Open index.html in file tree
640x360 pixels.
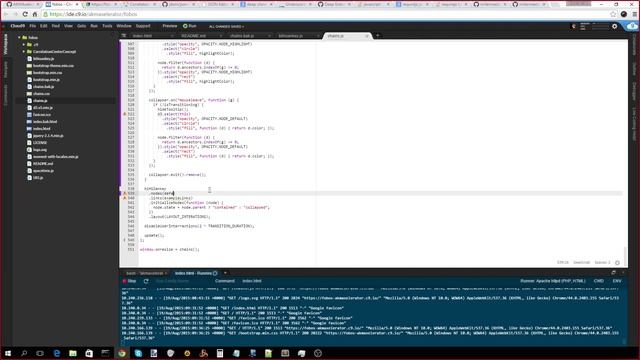pyautogui.click(x=42, y=129)
